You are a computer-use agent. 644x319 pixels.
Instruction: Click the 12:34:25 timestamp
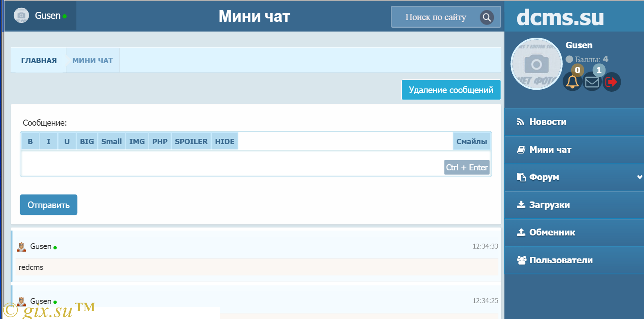[485, 301]
